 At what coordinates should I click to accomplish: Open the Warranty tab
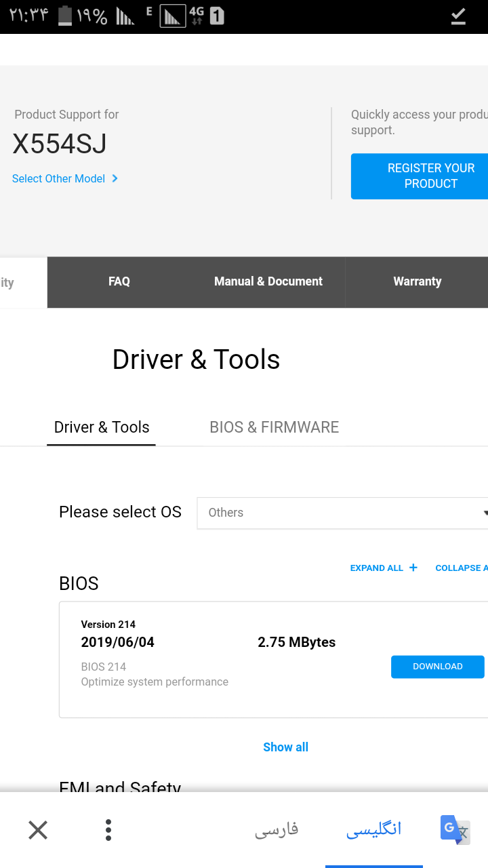pos(417,281)
